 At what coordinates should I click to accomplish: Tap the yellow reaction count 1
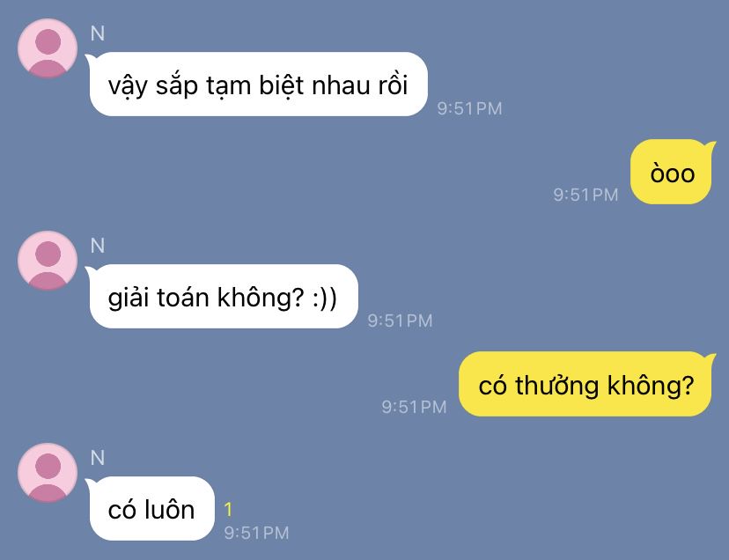pyautogui.click(x=228, y=510)
